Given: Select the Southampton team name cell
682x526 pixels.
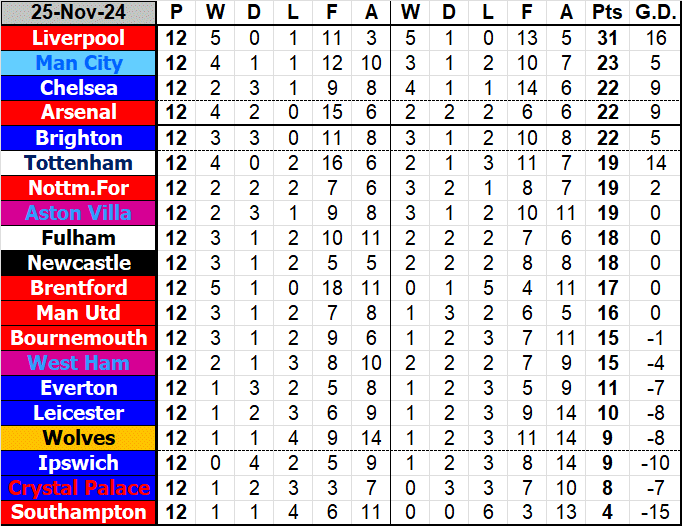Looking at the screenshot, I should [79, 513].
